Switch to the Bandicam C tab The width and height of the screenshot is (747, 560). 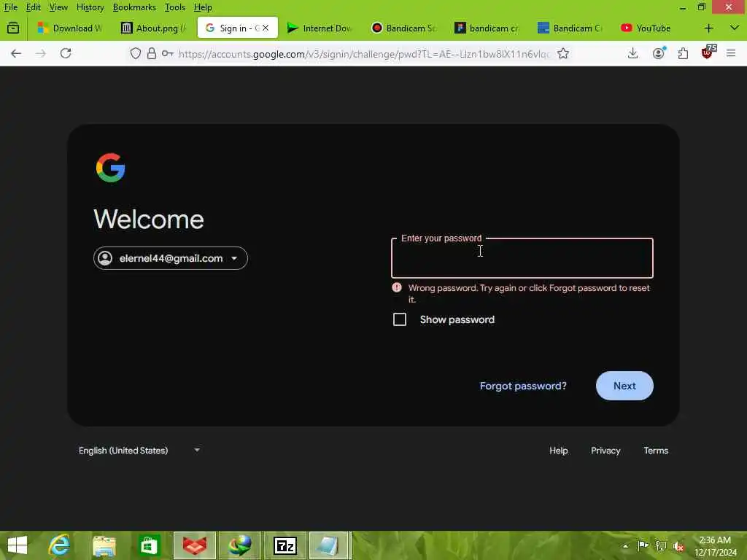[x=570, y=28]
